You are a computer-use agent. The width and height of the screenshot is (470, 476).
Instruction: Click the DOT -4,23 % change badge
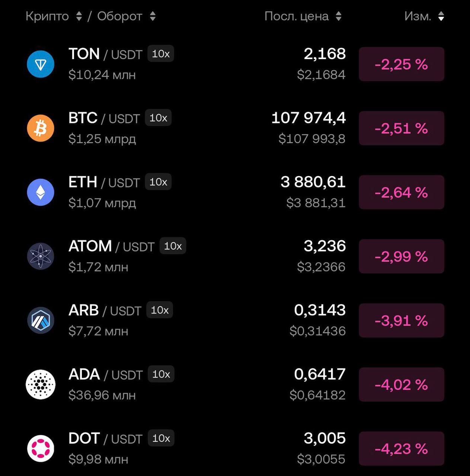[401, 448]
